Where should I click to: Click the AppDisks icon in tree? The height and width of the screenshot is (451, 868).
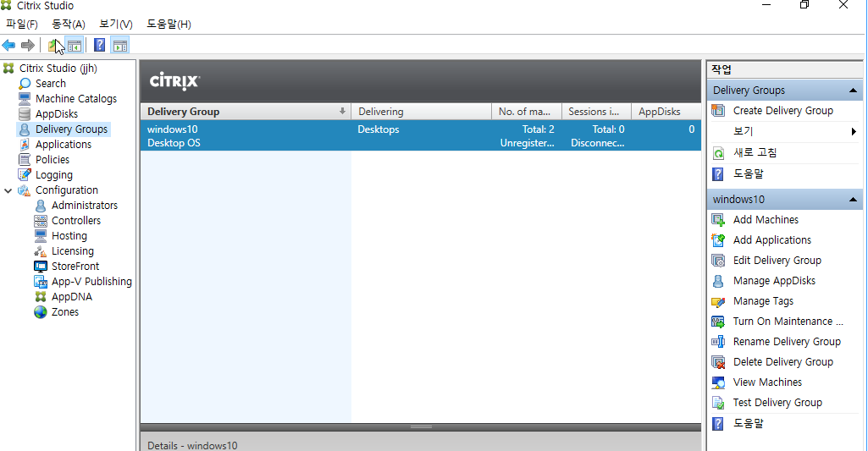coord(25,114)
